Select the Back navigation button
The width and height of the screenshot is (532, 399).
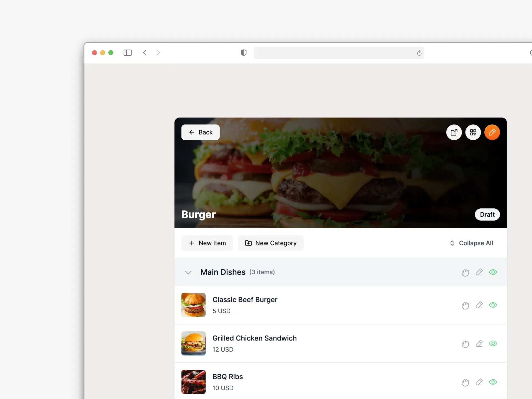201,132
